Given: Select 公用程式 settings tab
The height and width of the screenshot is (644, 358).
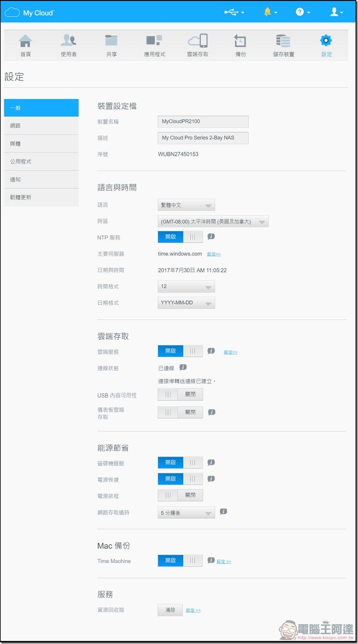Looking at the screenshot, I should click(41, 162).
